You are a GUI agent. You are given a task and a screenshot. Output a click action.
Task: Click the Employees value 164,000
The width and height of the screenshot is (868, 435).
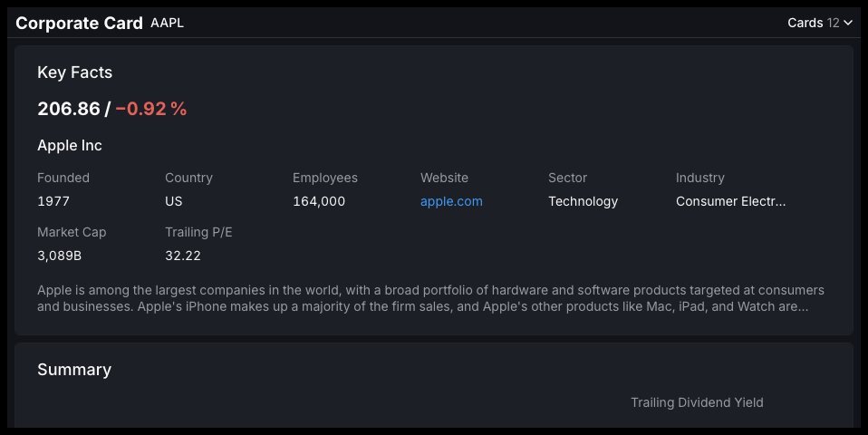pyautogui.click(x=319, y=201)
